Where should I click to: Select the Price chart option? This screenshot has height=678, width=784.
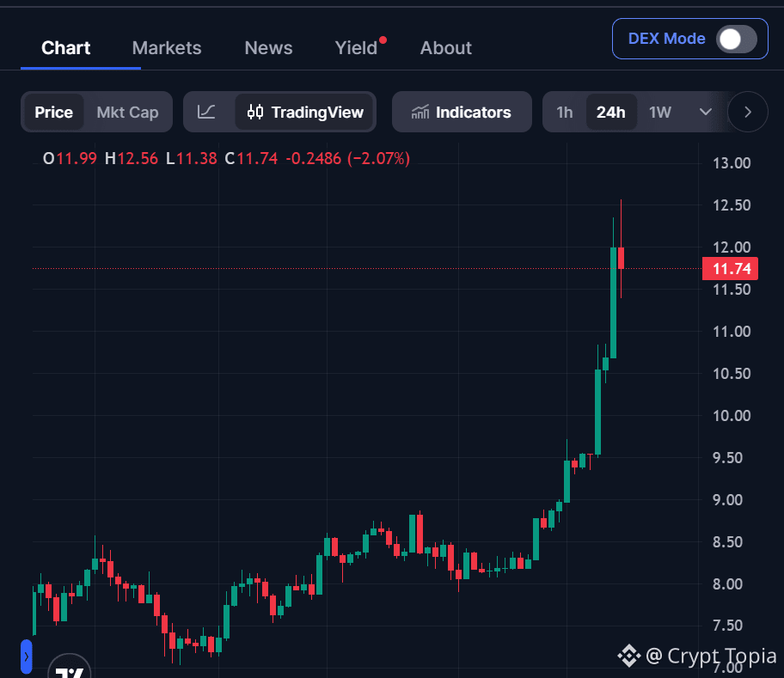pos(53,112)
